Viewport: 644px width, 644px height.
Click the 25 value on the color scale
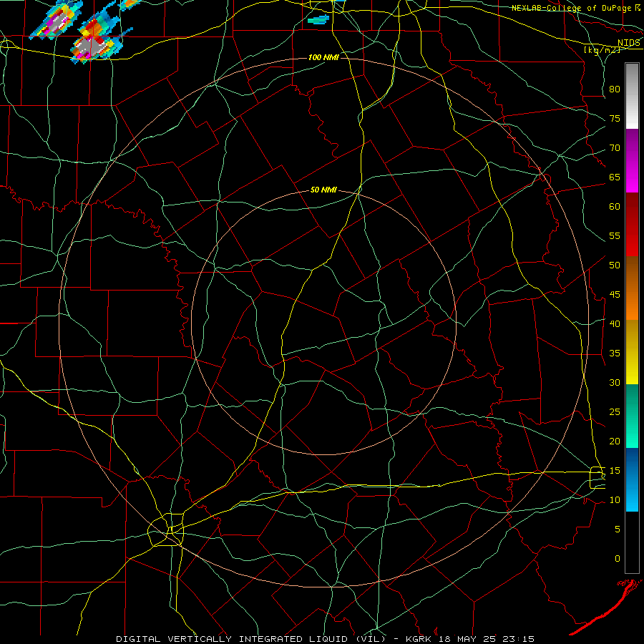(615, 411)
